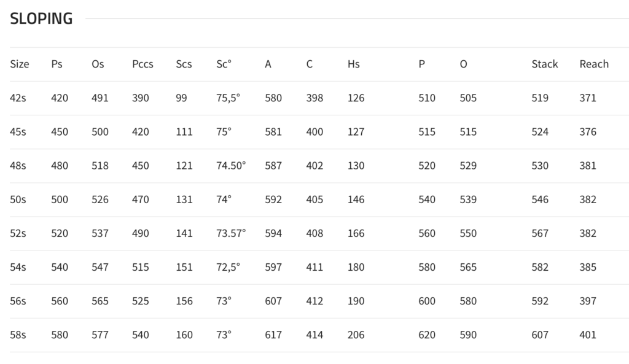Click the 48s size row label
The height and width of the screenshot is (364, 629).
(x=18, y=166)
